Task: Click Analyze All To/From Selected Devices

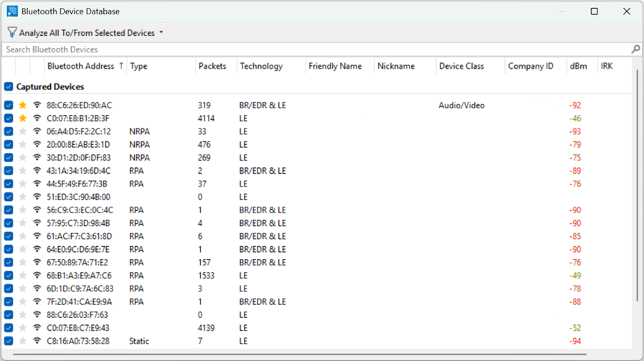Action: [87, 33]
